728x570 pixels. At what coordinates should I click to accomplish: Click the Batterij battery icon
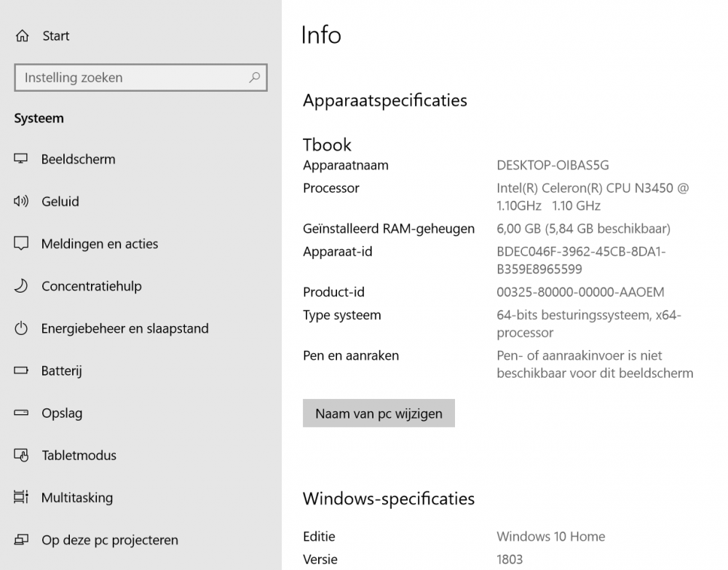pyautogui.click(x=21, y=371)
